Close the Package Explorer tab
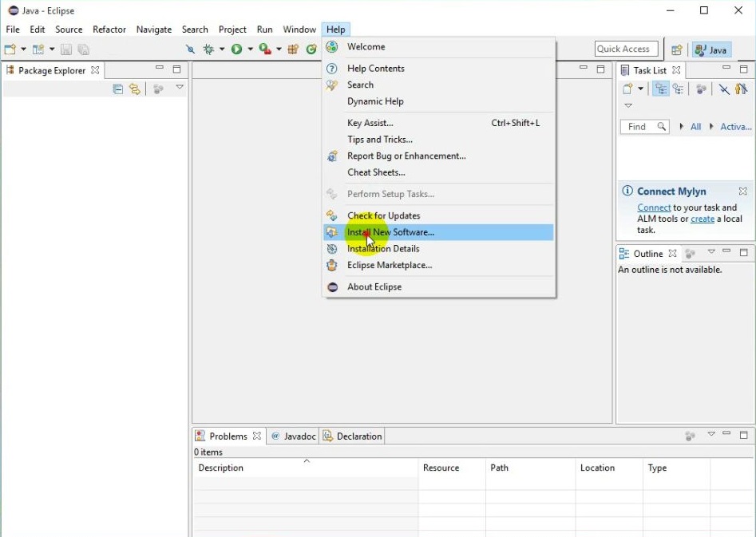Screen dimensions: 756x537 (x=96, y=70)
